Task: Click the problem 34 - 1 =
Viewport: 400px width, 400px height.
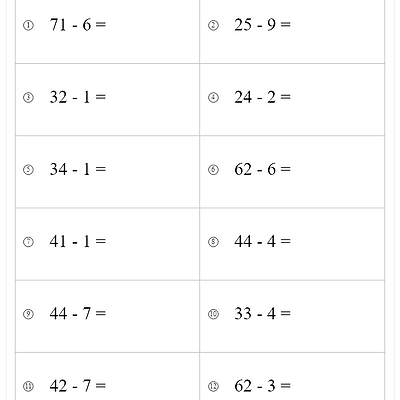Action: (x=78, y=169)
